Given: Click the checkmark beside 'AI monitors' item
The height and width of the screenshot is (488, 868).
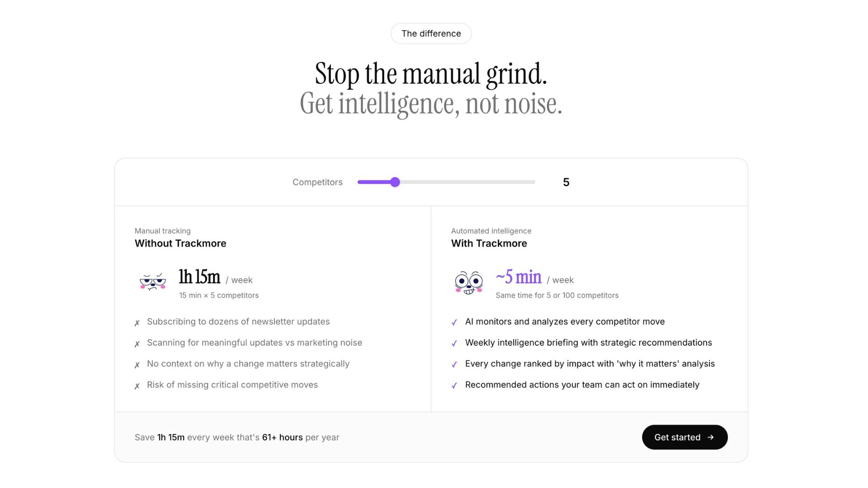Looking at the screenshot, I should point(454,322).
